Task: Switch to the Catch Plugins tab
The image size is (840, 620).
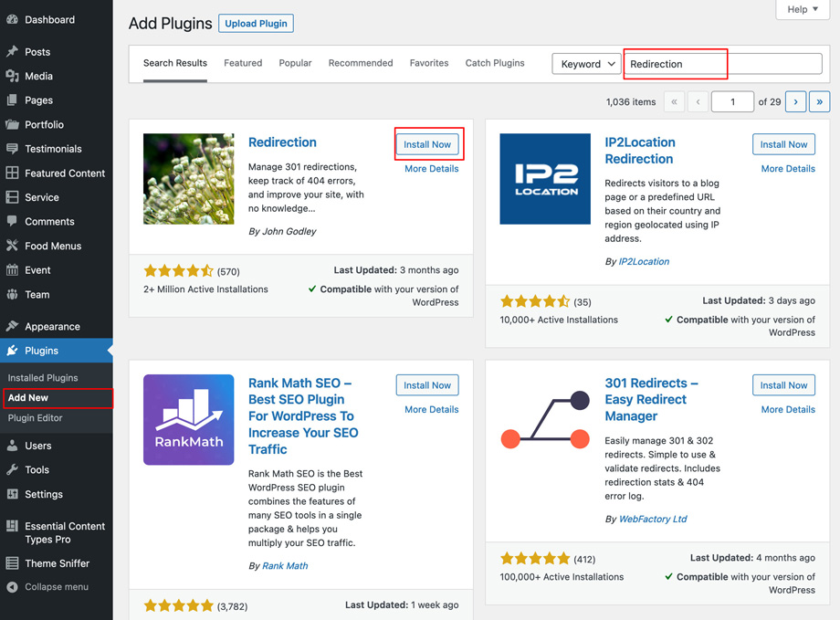Action: [x=495, y=63]
